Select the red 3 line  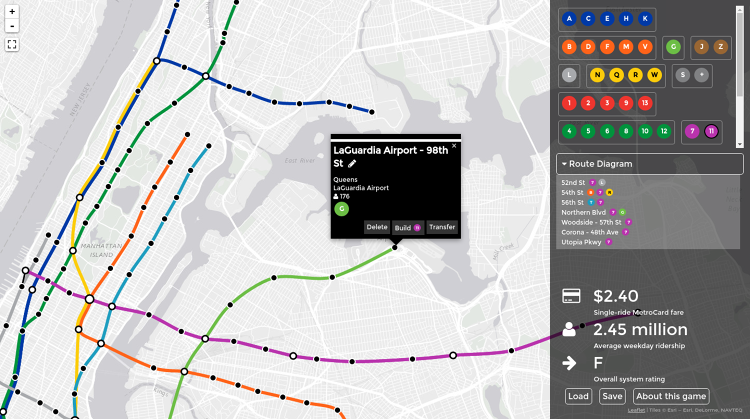point(607,103)
